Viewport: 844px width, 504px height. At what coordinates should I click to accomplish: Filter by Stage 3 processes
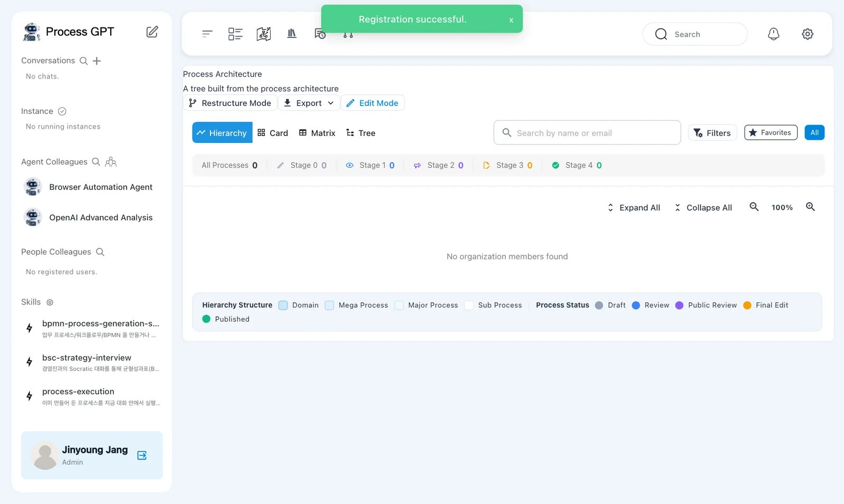coord(507,166)
